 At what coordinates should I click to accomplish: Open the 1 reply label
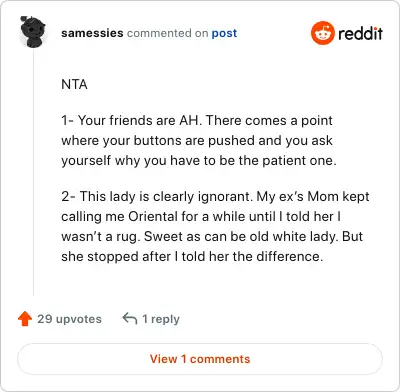pyautogui.click(x=161, y=319)
